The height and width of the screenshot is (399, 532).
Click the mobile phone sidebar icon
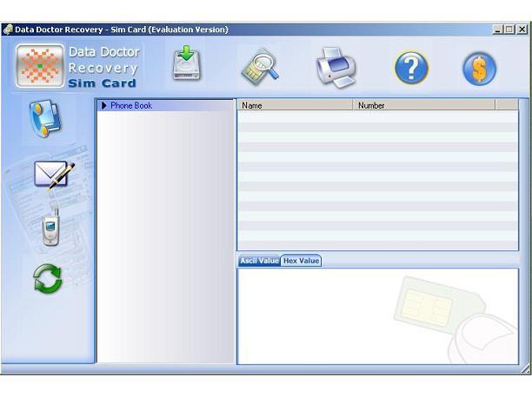(51, 228)
